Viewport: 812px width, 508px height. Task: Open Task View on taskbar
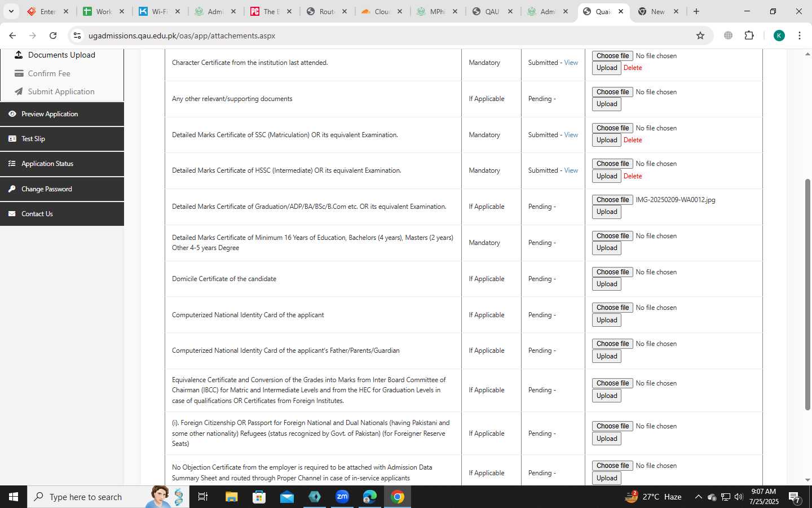pyautogui.click(x=203, y=497)
